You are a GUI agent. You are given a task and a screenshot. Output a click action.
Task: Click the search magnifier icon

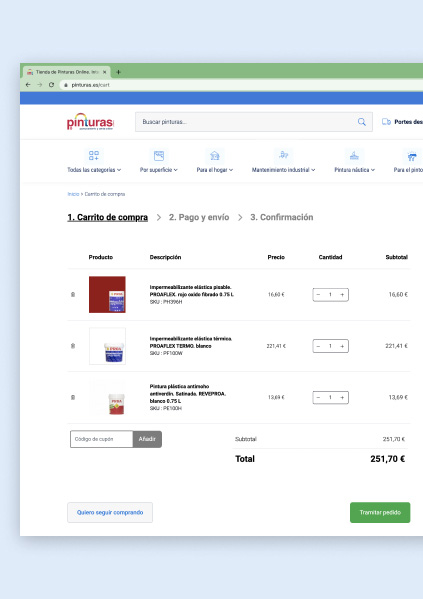click(361, 122)
